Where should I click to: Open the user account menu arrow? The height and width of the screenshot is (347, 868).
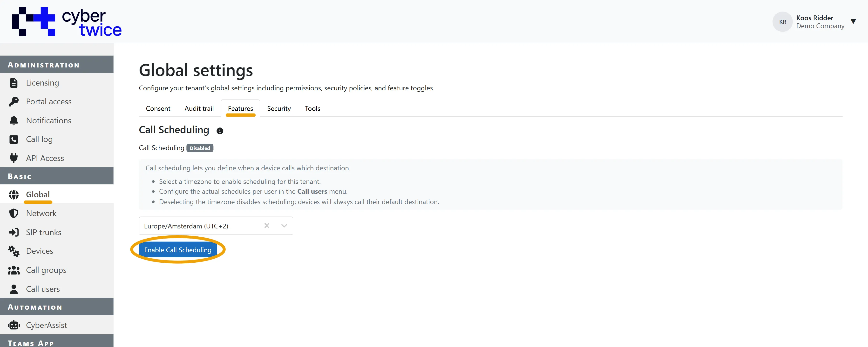(x=853, y=22)
